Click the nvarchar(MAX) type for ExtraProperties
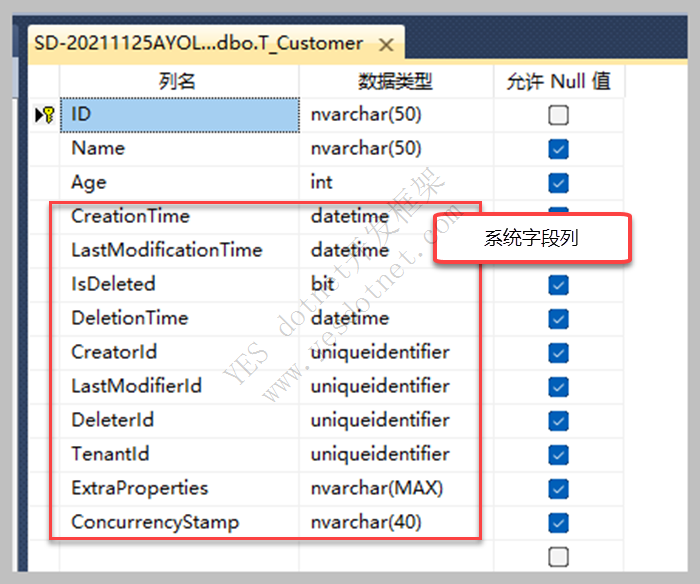Image resolution: width=700 pixels, height=584 pixels. [396, 488]
